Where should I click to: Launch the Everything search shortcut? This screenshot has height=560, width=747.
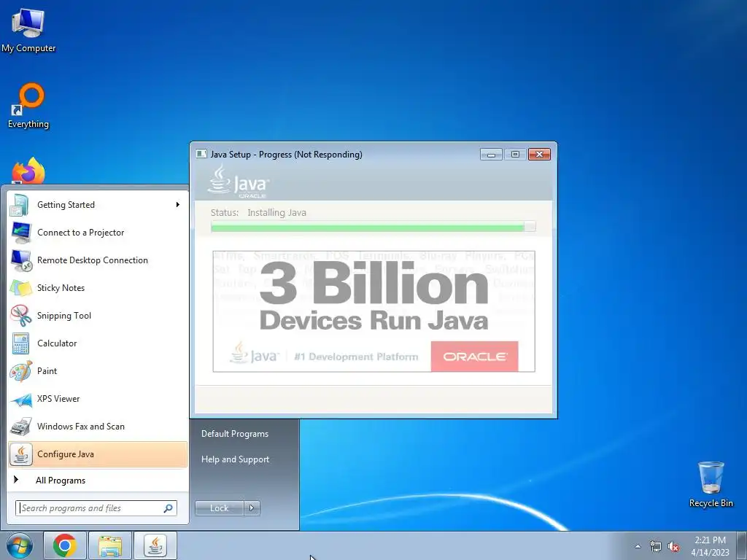[x=28, y=106]
